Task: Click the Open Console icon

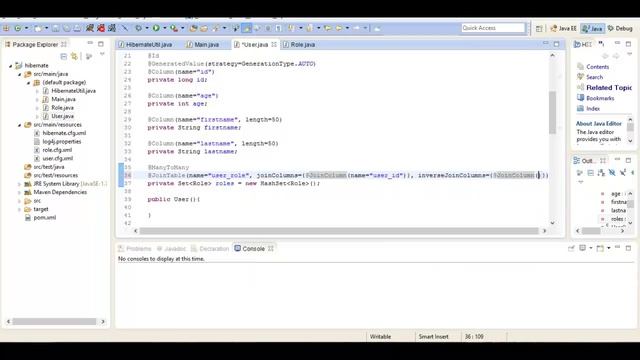Action: (600, 248)
